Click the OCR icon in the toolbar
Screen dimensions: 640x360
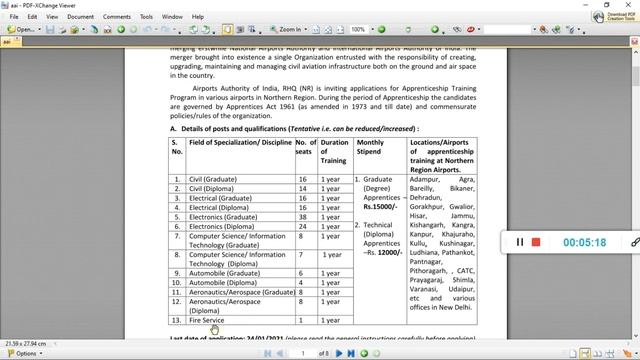107,29
